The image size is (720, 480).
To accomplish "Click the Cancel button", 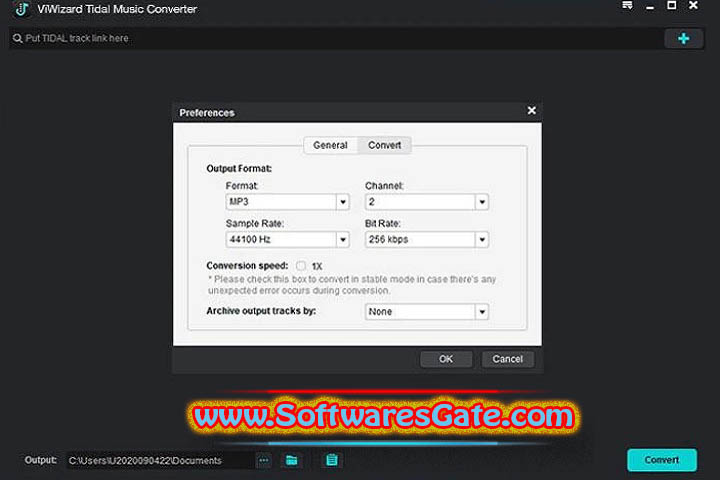I will coord(507,359).
